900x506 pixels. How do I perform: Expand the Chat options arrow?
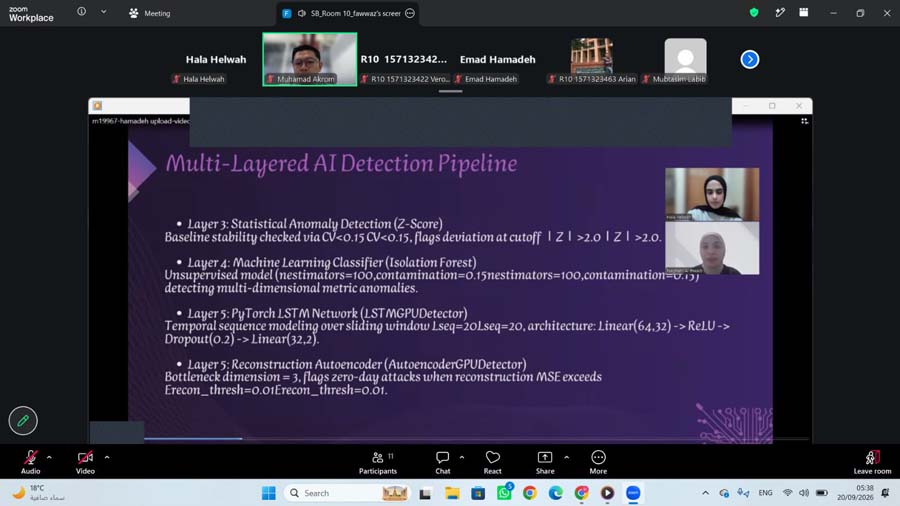tap(461, 458)
